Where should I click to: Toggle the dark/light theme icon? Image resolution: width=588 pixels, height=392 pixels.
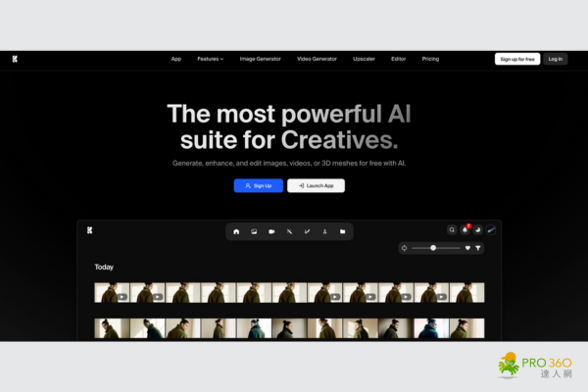tap(478, 230)
